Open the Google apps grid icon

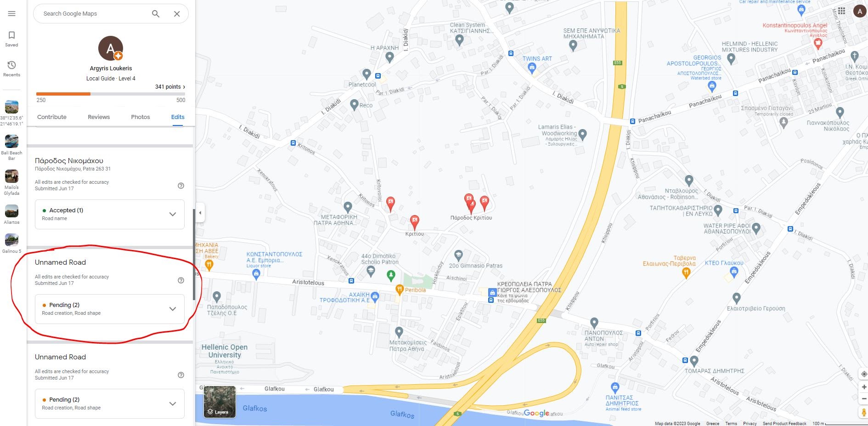pyautogui.click(x=841, y=11)
